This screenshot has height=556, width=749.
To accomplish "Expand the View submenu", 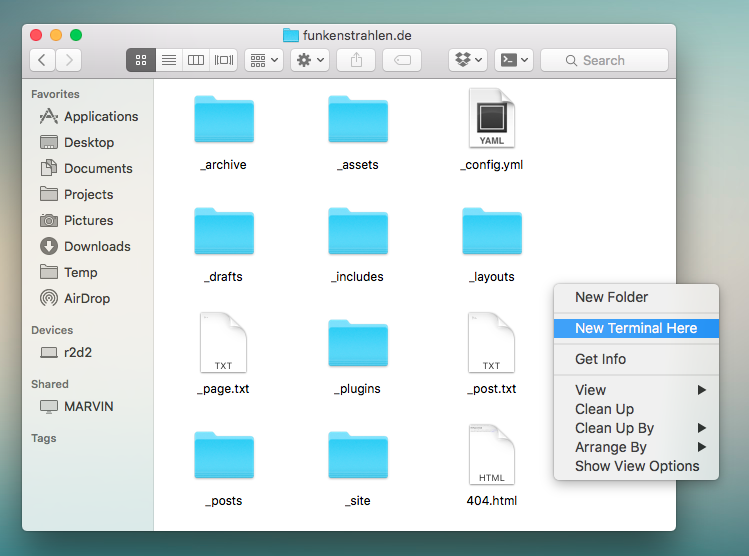I will tap(636, 390).
